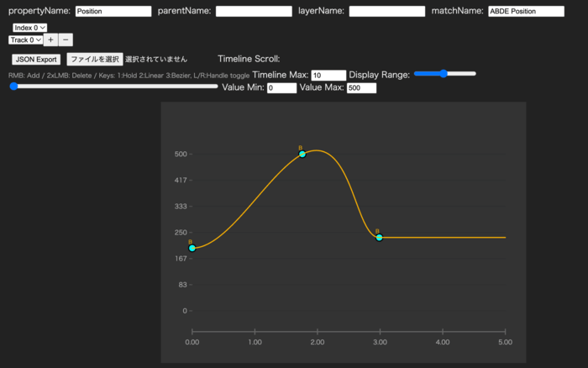The height and width of the screenshot is (368, 588).
Task: Click the 2.00 tick label on time axis
Action: click(318, 342)
